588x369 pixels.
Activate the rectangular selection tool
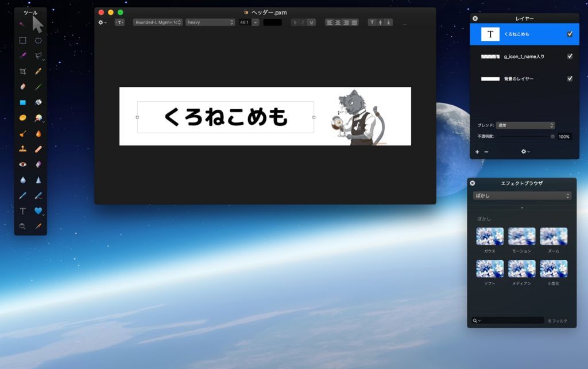point(22,40)
